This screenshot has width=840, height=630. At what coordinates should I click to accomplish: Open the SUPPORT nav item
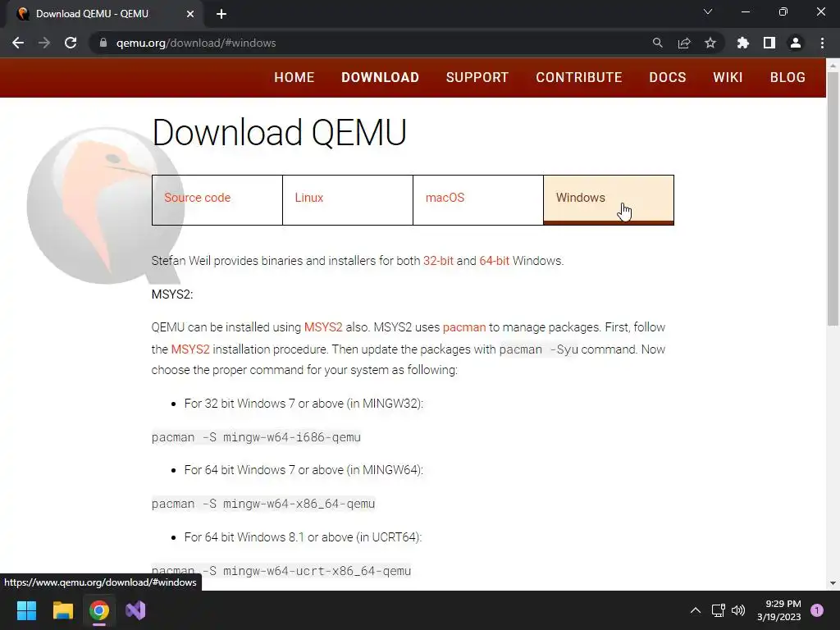tap(477, 77)
